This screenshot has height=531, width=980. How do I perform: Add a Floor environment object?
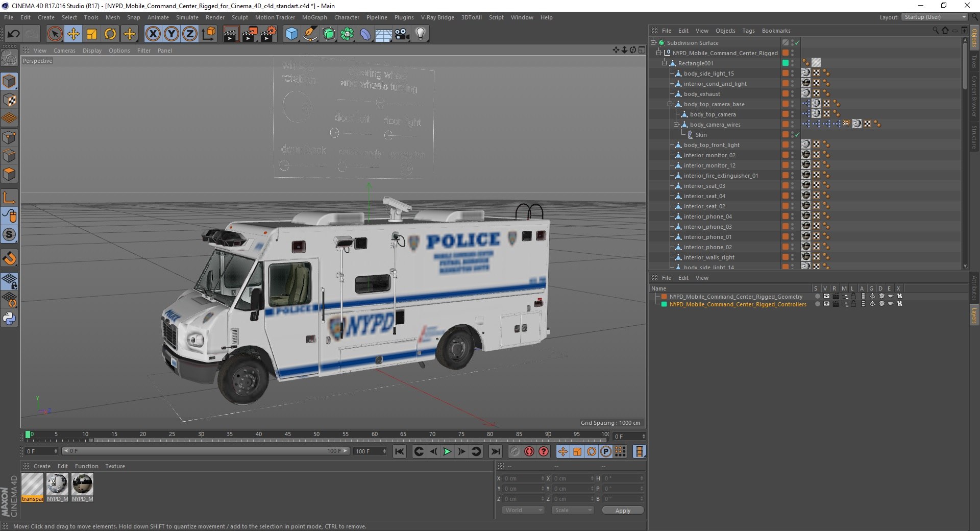click(x=383, y=34)
